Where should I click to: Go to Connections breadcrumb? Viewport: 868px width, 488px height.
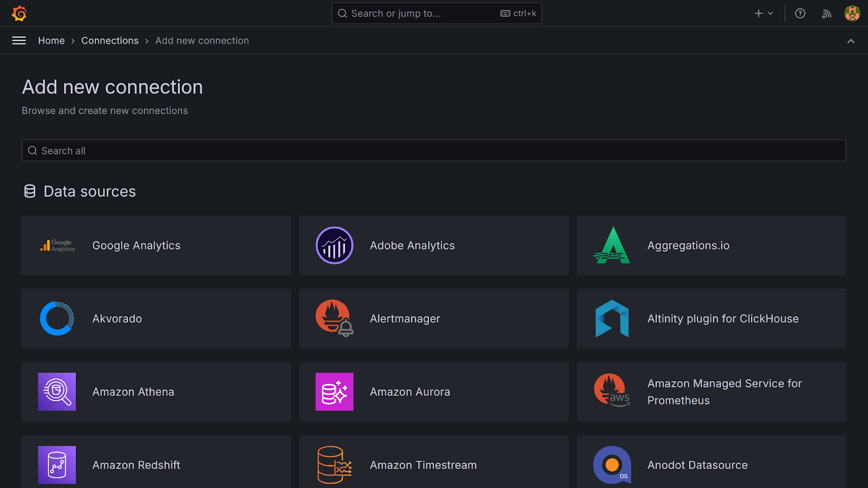pyautogui.click(x=110, y=41)
